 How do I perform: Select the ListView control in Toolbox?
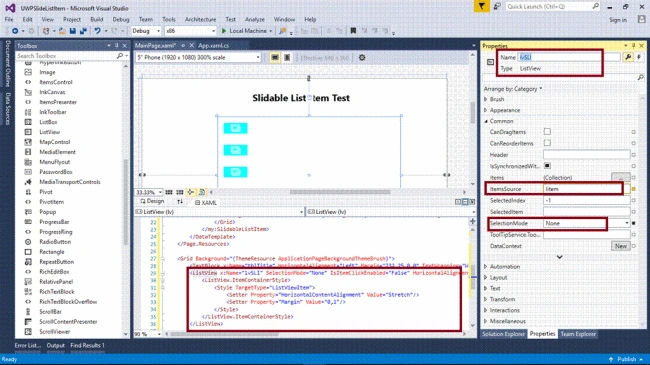coord(50,132)
